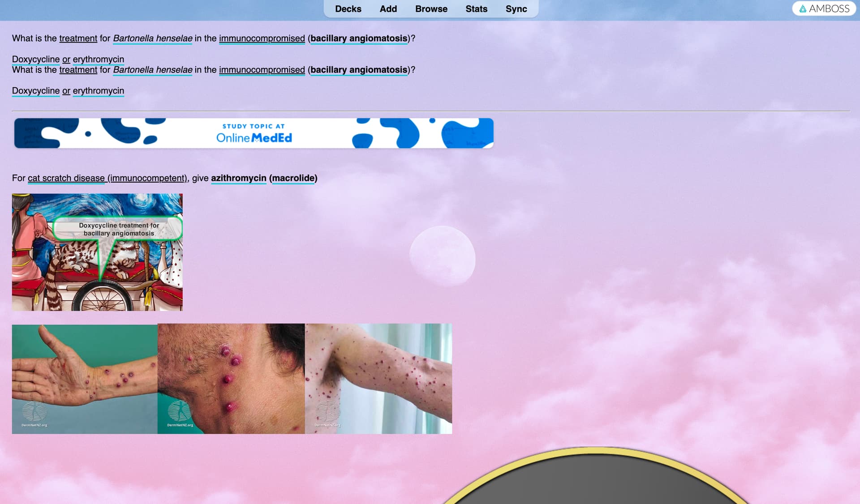Switch to the Stats view
Viewport: 860px width, 504px height.
point(476,9)
